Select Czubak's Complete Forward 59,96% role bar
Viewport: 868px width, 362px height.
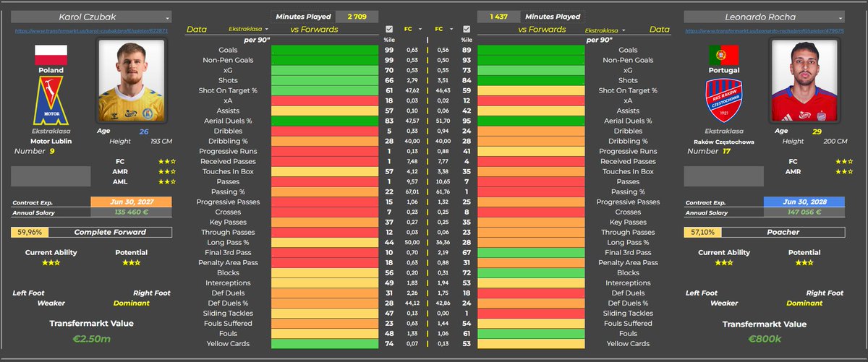pos(91,233)
